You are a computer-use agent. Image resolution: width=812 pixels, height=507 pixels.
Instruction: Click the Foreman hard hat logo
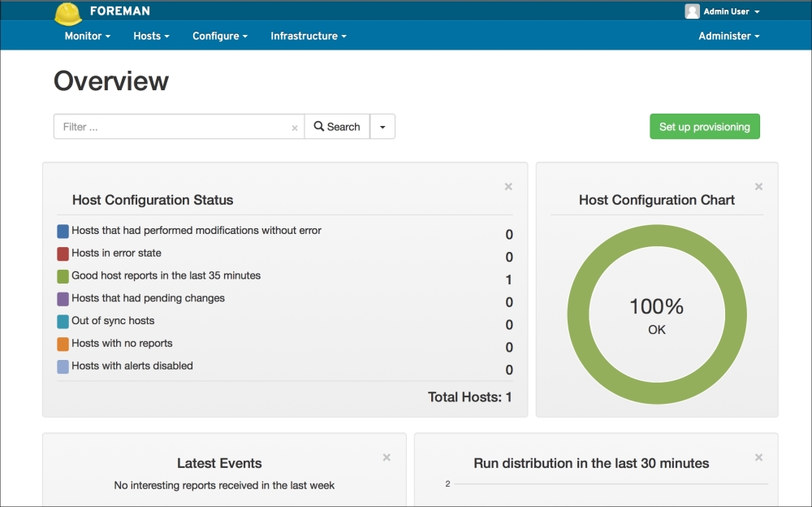coord(68,12)
